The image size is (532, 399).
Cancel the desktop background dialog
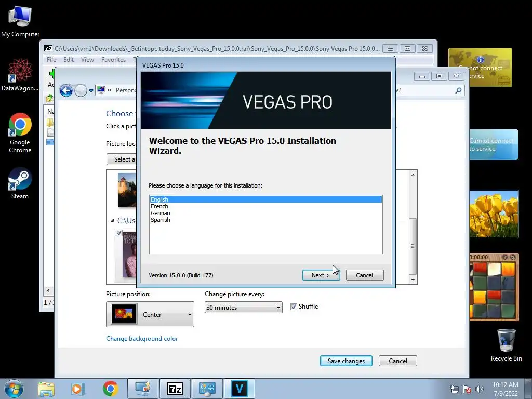[x=397, y=361]
